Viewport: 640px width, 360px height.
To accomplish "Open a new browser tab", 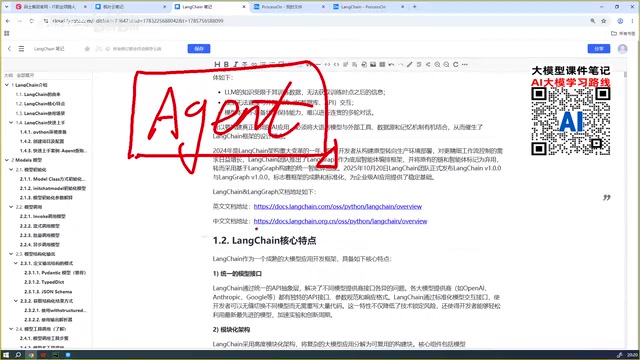I will 415,7.
